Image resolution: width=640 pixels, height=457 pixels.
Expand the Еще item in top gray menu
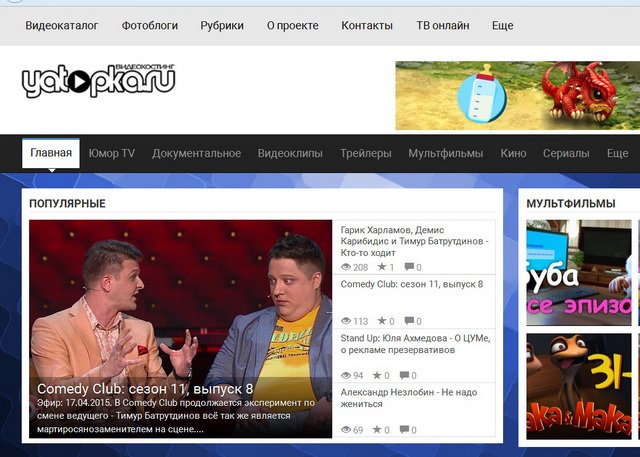[503, 26]
